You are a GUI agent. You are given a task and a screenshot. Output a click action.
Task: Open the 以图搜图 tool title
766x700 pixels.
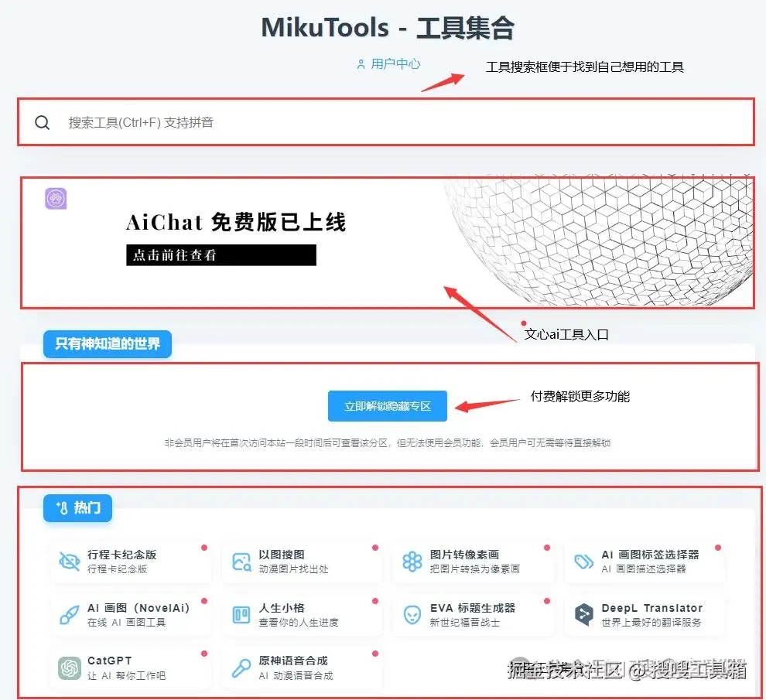(282, 555)
